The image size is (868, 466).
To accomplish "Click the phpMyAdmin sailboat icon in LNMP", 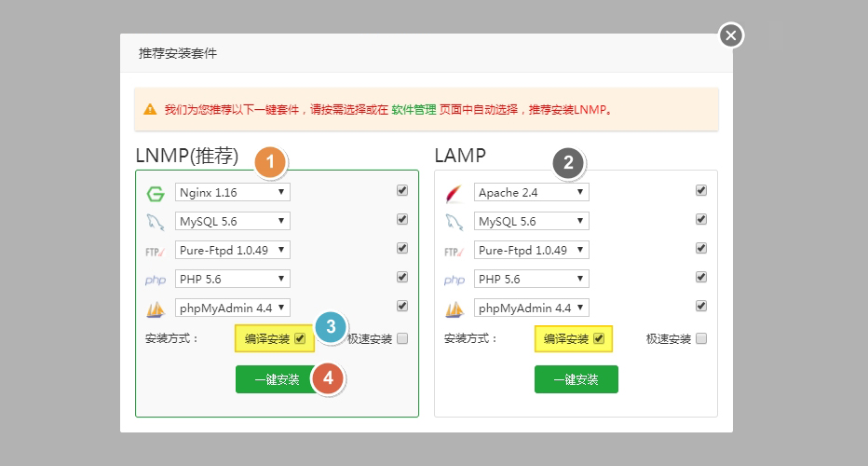I will [156, 309].
